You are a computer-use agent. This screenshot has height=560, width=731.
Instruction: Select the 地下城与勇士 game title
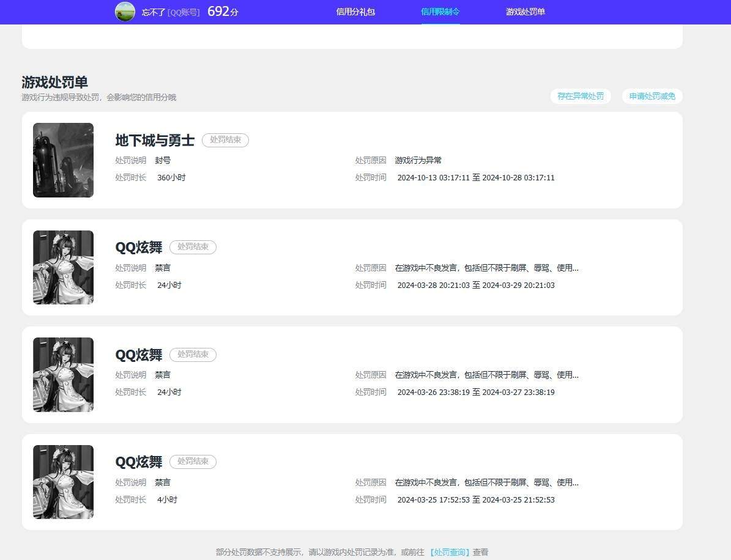pos(155,140)
